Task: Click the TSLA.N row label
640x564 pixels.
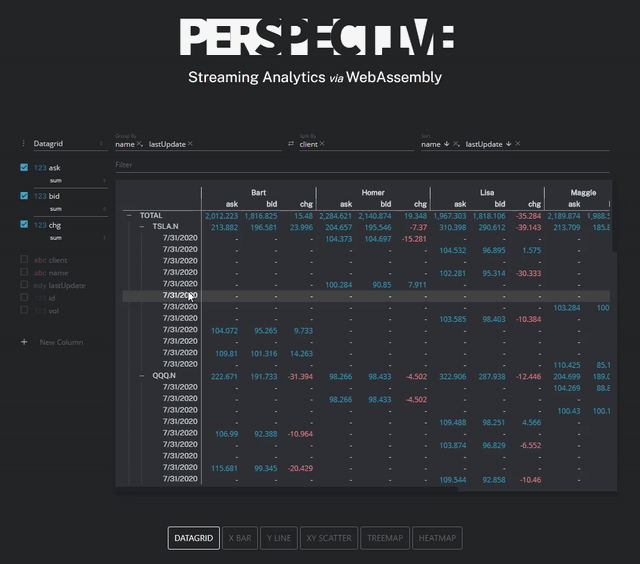Action: coord(165,226)
